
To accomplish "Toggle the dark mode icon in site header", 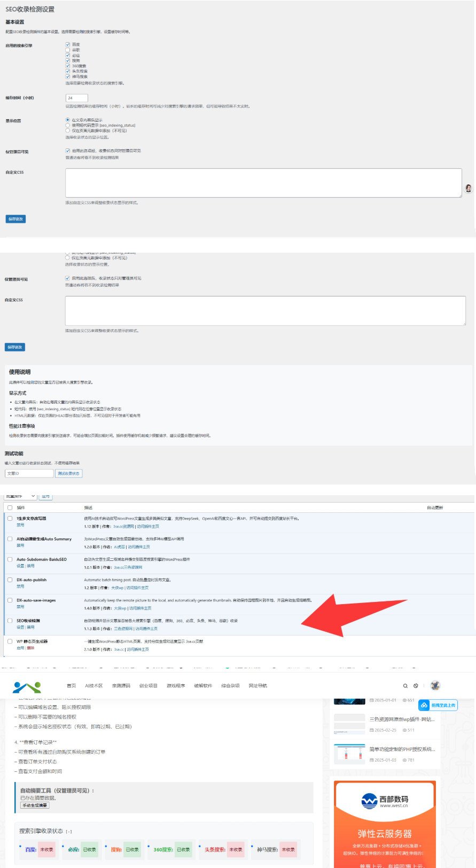I will [416, 686].
